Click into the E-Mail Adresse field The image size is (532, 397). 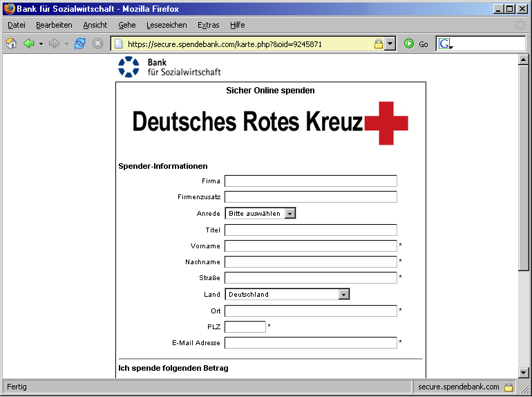(x=310, y=342)
